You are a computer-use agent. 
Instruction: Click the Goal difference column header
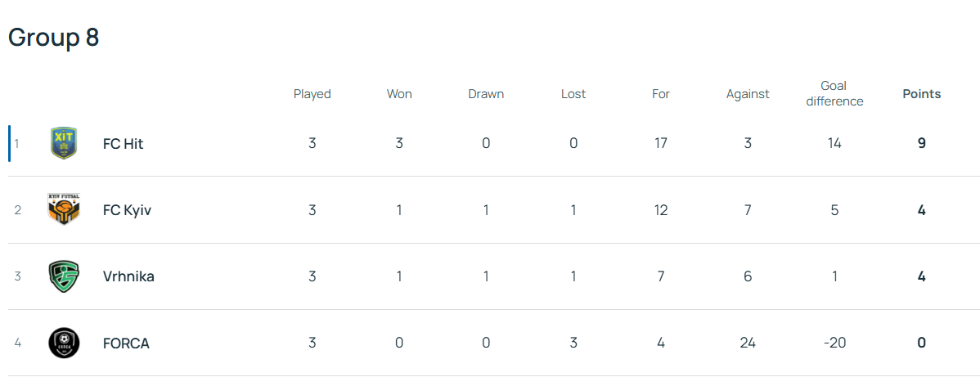(834, 94)
